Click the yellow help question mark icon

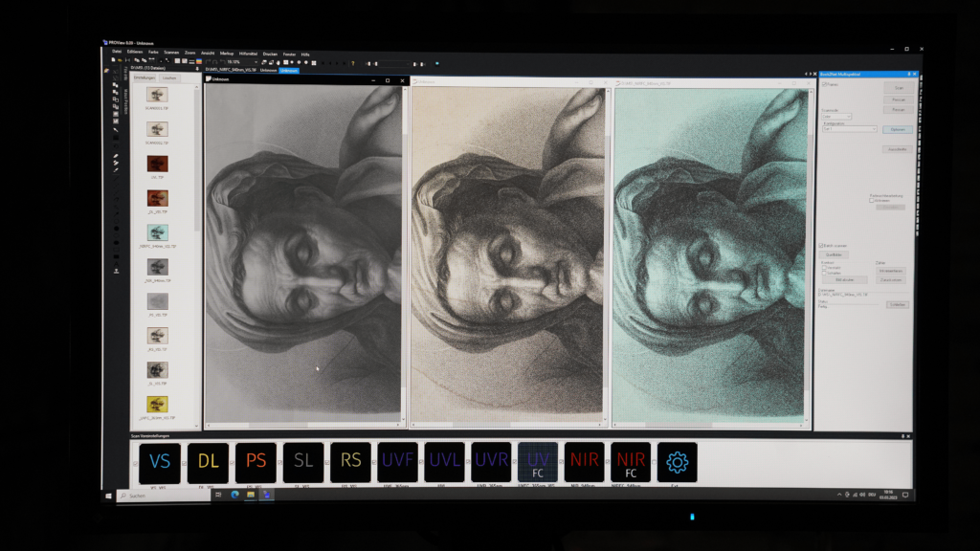tap(352, 63)
